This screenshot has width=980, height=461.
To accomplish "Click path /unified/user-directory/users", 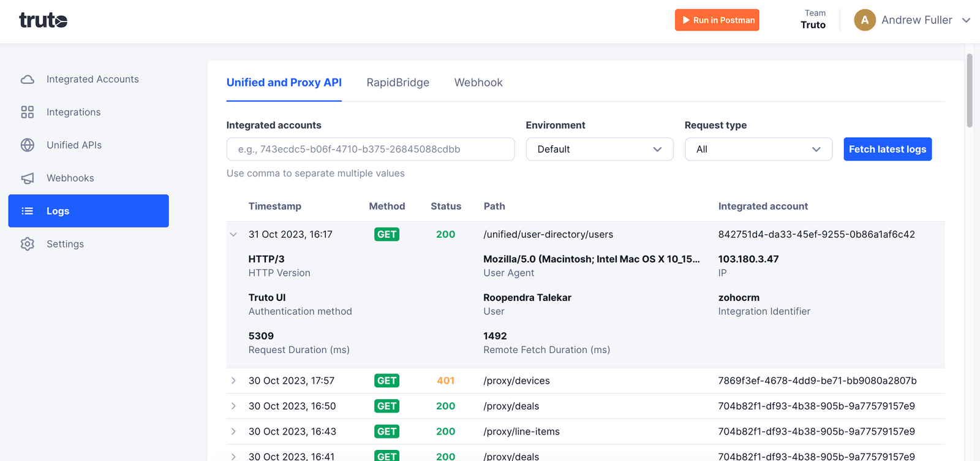I will pos(548,235).
